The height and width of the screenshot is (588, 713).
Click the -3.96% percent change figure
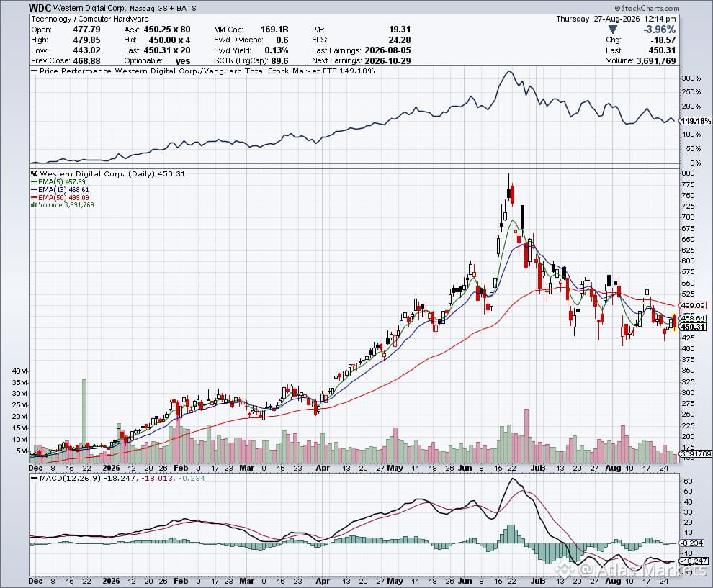click(x=659, y=30)
